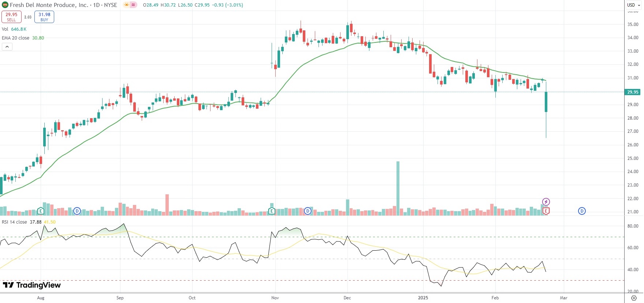The height and width of the screenshot is (303, 644).
Task: Click the Mar label on the time axis
Action: tap(564, 298)
